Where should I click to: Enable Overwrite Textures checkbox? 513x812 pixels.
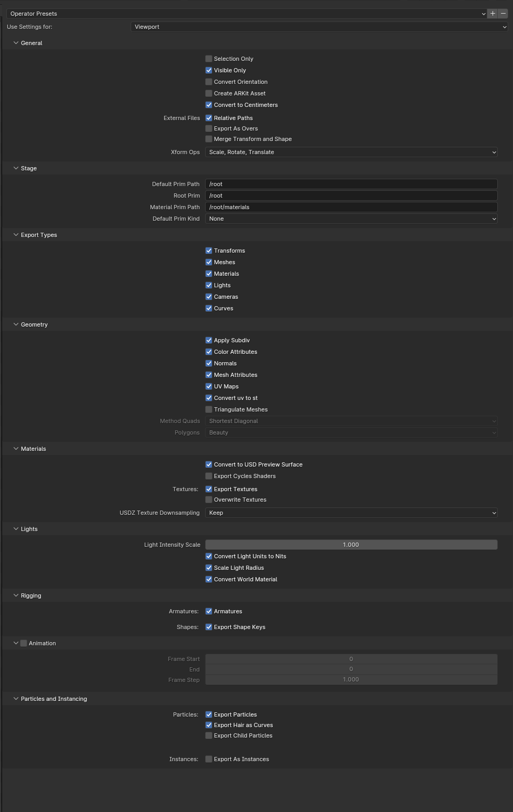pos(209,500)
